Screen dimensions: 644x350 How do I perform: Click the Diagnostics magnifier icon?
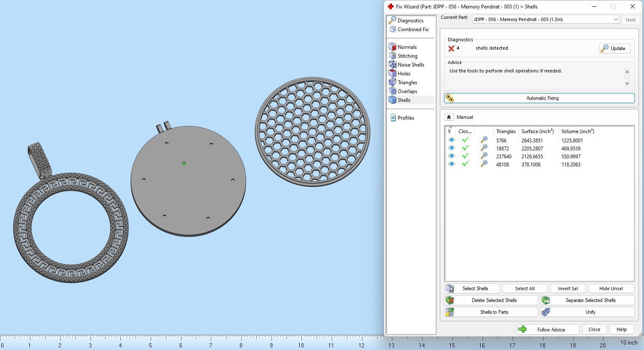392,20
